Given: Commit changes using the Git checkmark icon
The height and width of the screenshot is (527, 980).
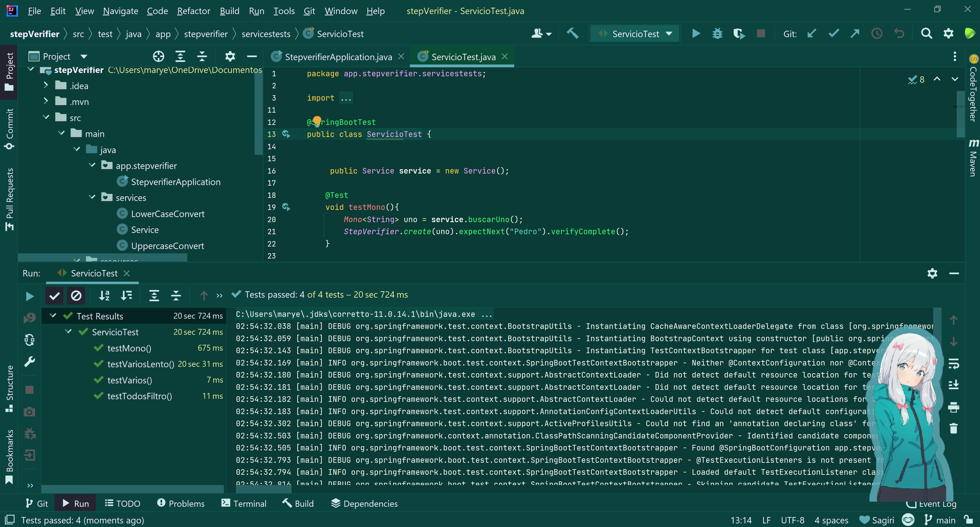Looking at the screenshot, I should tap(833, 34).
